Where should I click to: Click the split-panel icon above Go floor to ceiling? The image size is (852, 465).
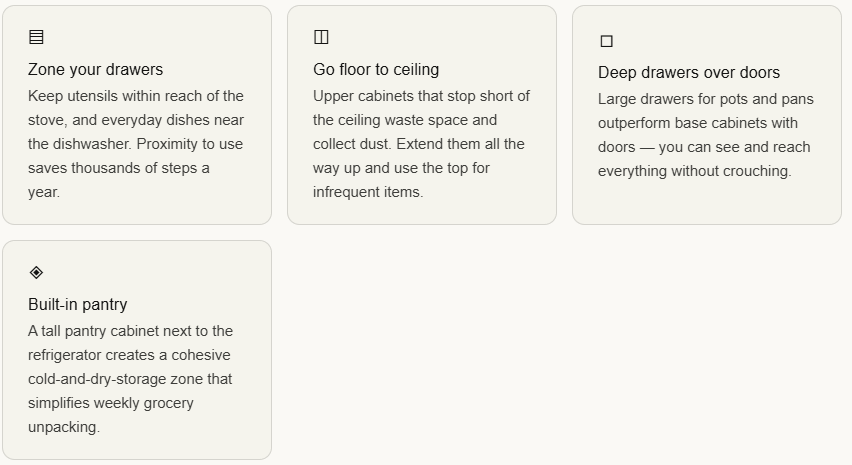tap(321, 38)
